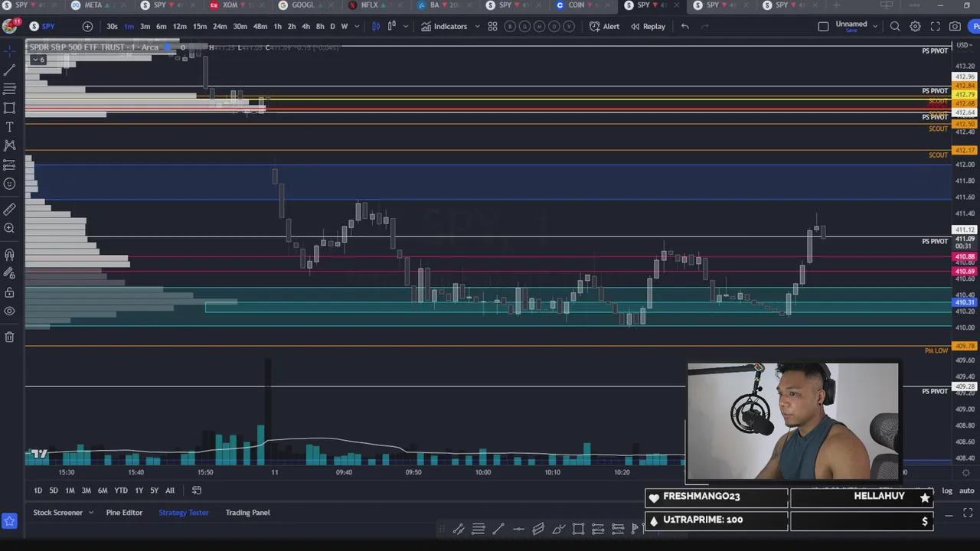Click the trash Remove objects icon
The image size is (980, 551).
pos(9,337)
